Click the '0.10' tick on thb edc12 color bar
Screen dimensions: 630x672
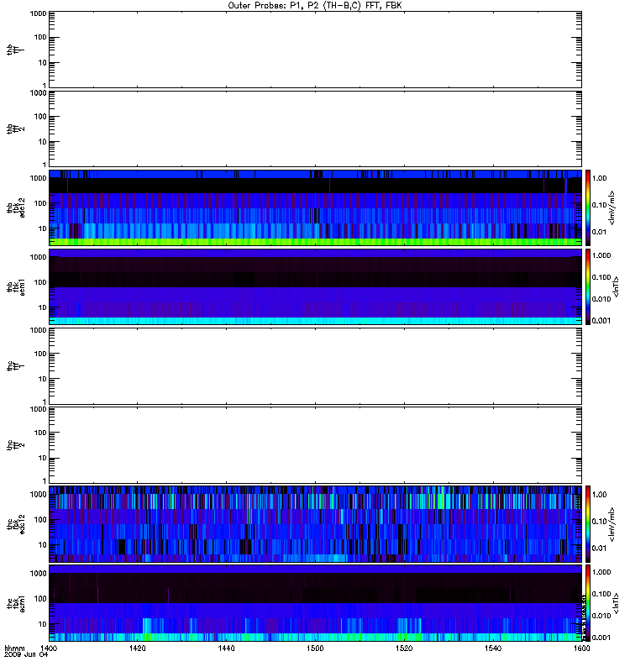599,205
